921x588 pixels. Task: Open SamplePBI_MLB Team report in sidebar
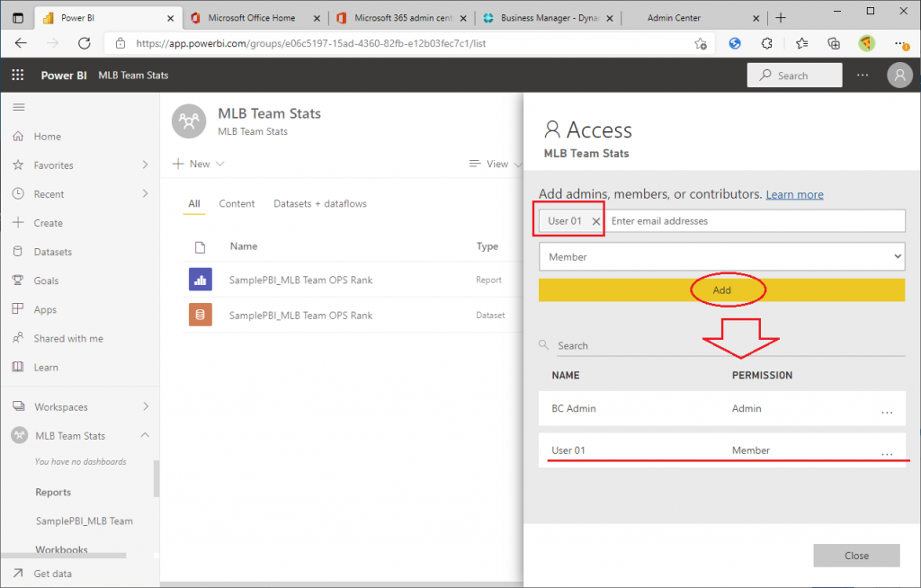84,521
